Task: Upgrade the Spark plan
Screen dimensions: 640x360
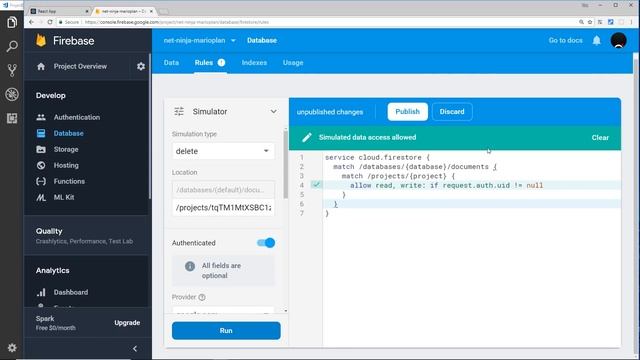Action: click(x=127, y=322)
